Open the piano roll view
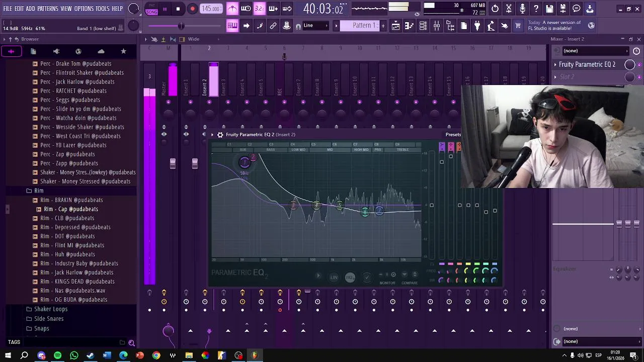Screen dimensions: 644x362 410,26
